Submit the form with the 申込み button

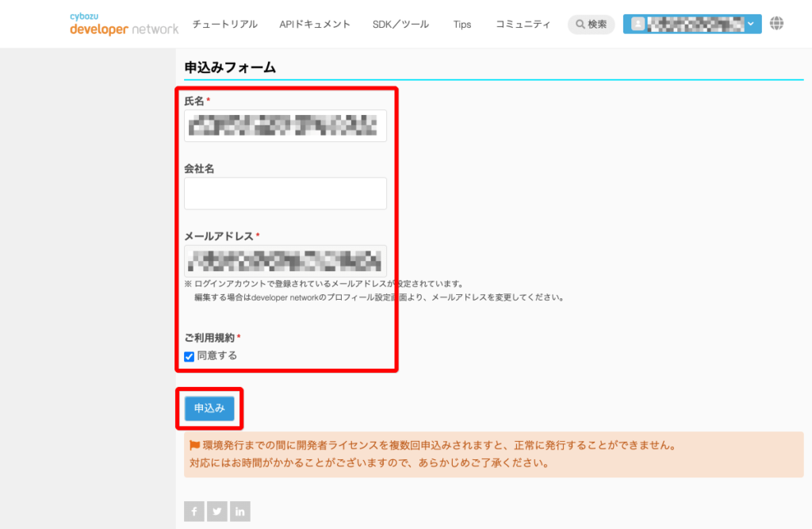point(209,408)
